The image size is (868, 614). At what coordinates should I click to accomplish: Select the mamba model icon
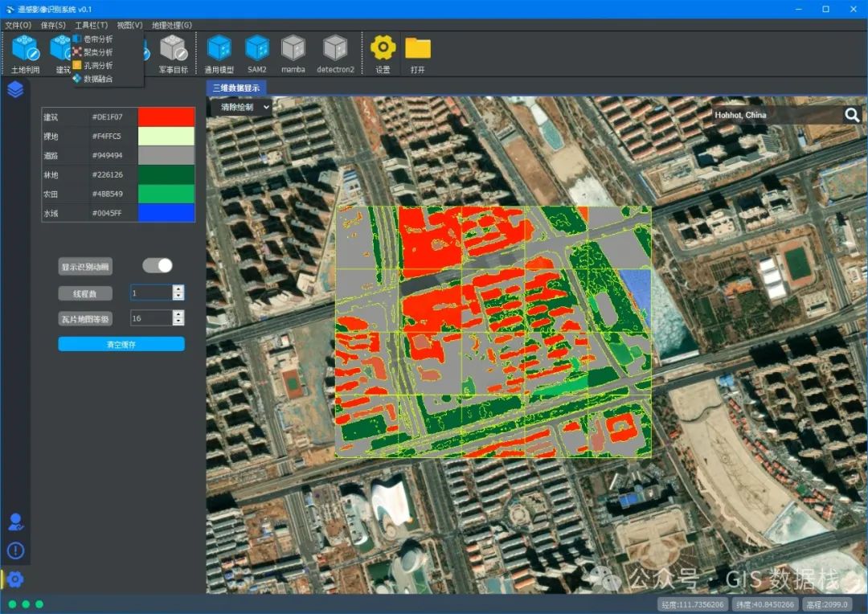coord(293,54)
